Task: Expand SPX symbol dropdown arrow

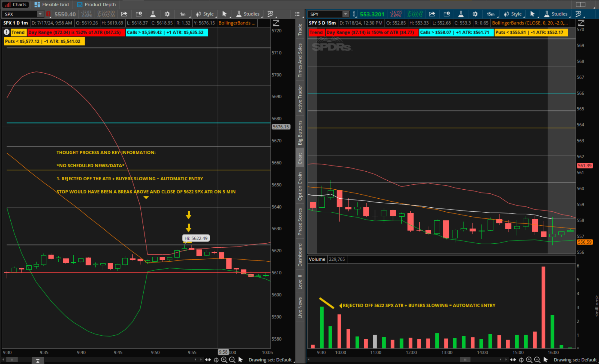Action: (40, 14)
